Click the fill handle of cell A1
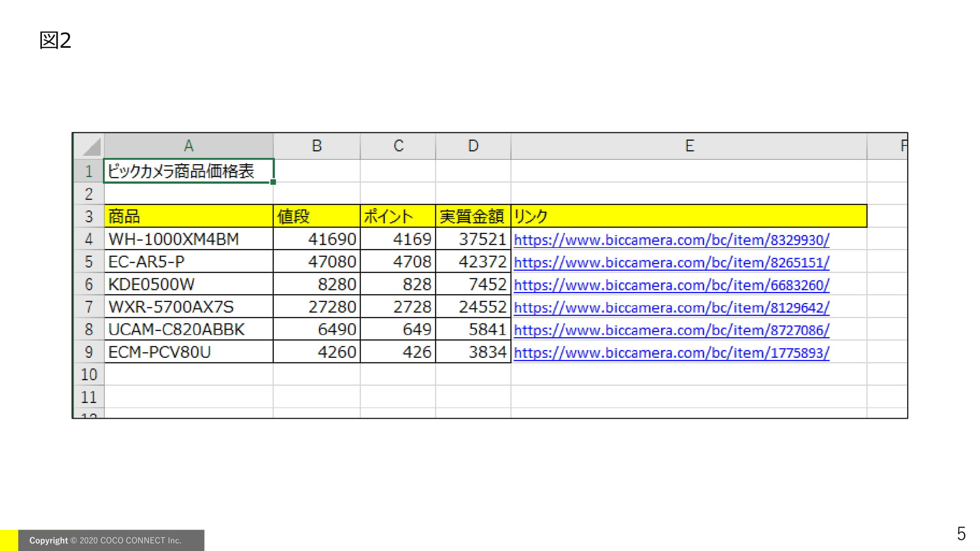 tap(273, 182)
